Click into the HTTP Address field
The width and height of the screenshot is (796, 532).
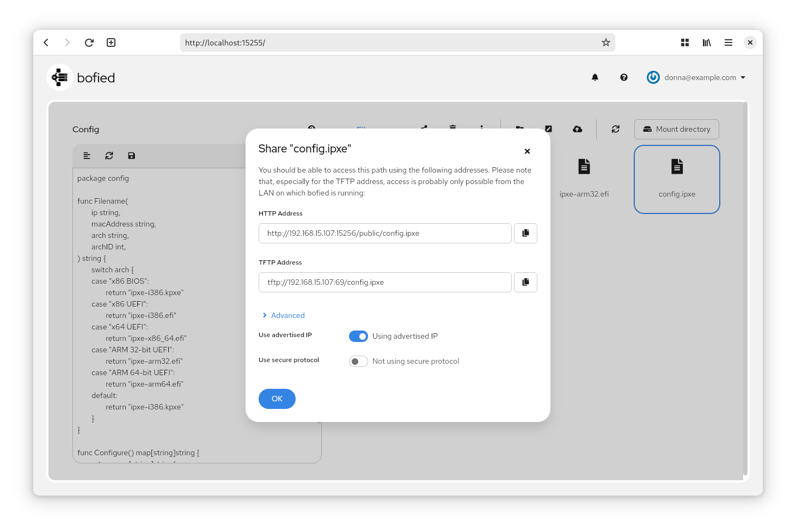point(384,233)
